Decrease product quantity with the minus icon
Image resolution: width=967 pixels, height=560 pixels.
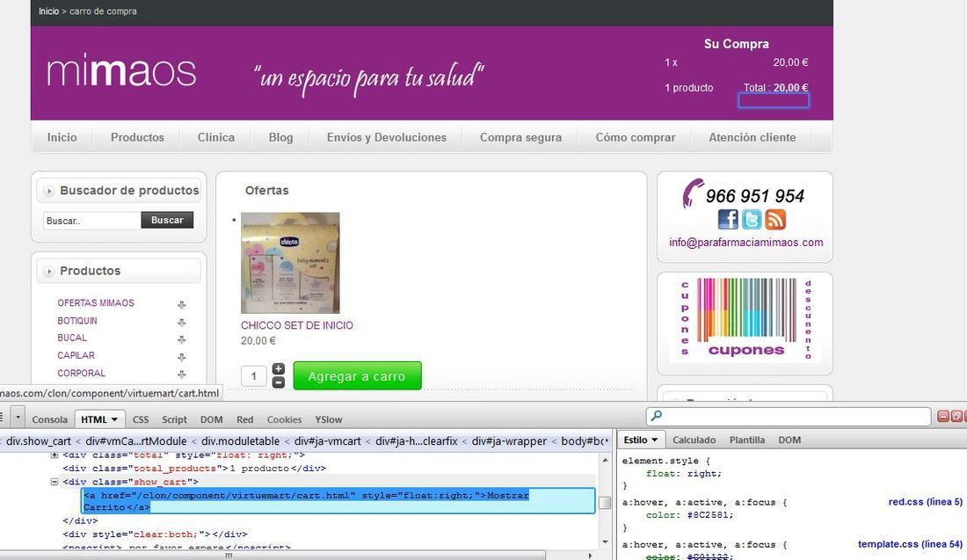coord(278,382)
